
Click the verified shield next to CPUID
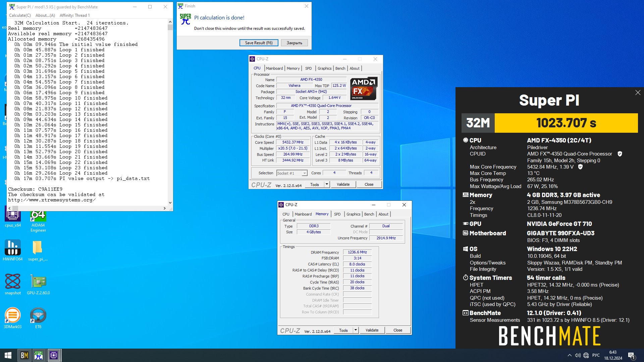click(620, 154)
